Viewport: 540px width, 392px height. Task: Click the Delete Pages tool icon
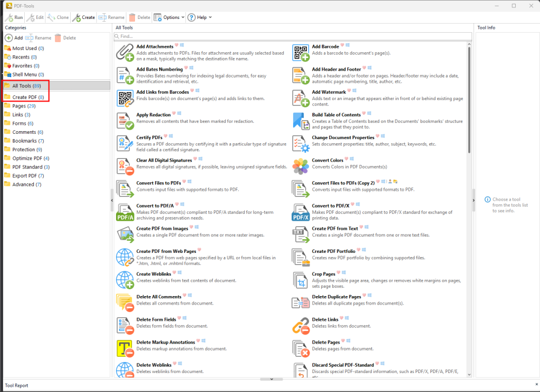click(301, 348)
